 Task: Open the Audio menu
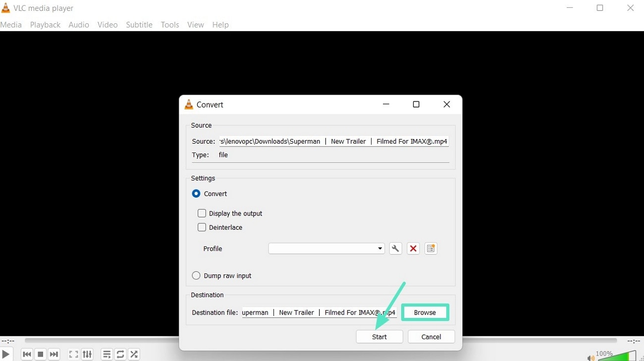click(79, 25)
